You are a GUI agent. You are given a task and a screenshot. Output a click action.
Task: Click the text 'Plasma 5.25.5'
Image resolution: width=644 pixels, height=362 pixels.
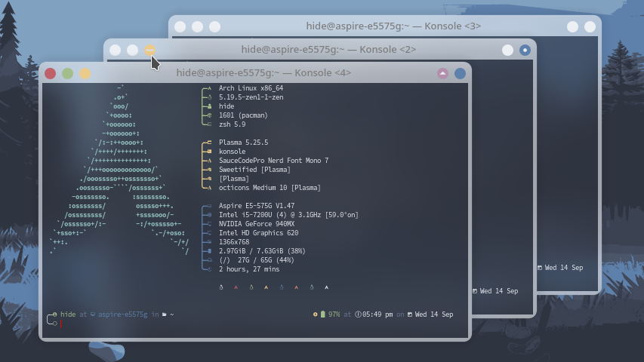coord(244,143)
